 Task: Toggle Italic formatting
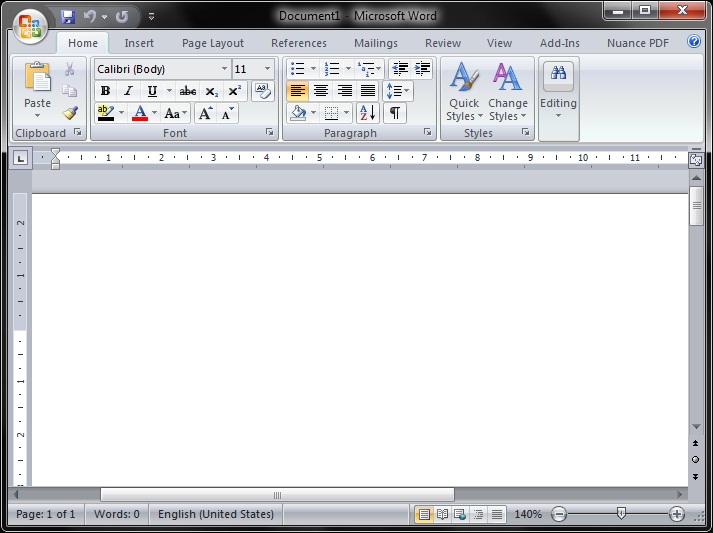click(129, 91)
